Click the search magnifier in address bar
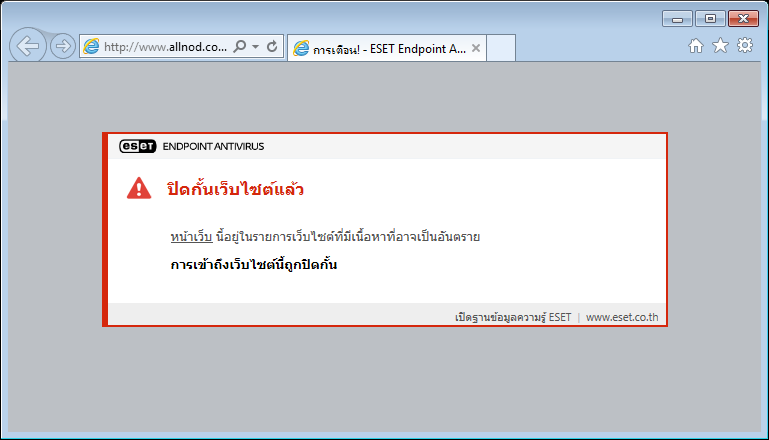The width and height of the screenshot is (769, 440). coord(240,47)
